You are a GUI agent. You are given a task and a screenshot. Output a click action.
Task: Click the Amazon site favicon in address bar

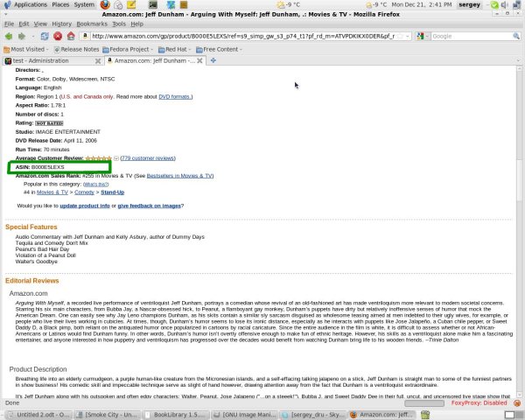pos(85,36)
